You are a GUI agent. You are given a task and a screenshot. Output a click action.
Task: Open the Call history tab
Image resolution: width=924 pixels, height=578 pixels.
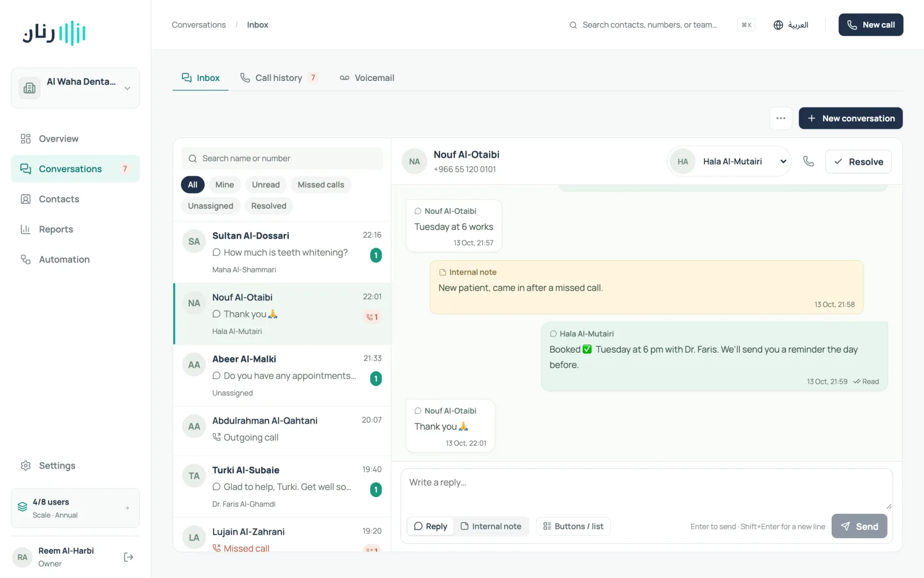[x=279, y=78]
